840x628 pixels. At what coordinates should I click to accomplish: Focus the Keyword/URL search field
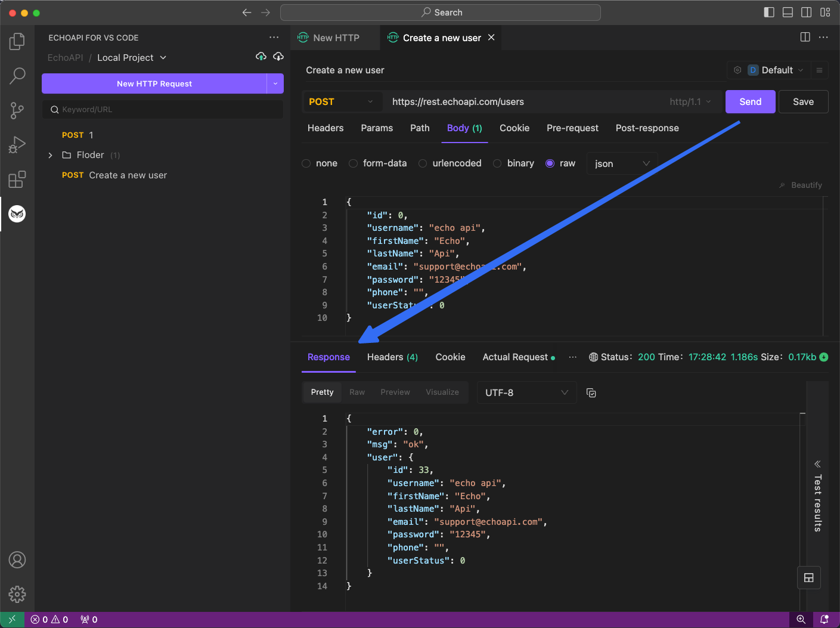click(x=163, y=109)
